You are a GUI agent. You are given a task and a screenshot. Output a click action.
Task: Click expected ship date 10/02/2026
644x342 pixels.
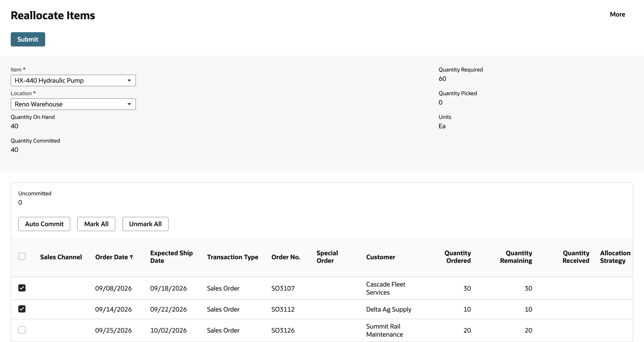[x=168, y=330]
